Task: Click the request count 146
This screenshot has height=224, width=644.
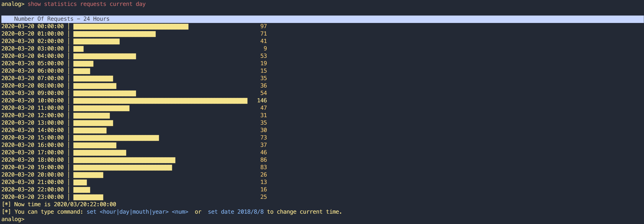Action: 262,101
